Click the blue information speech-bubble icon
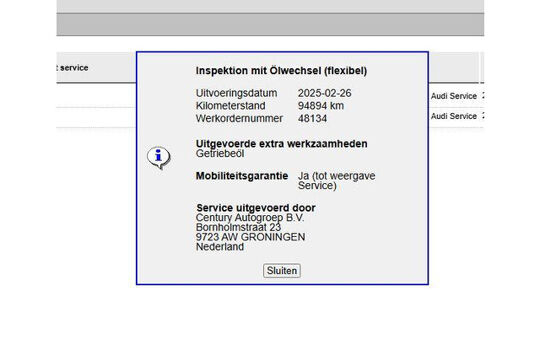 158,157
